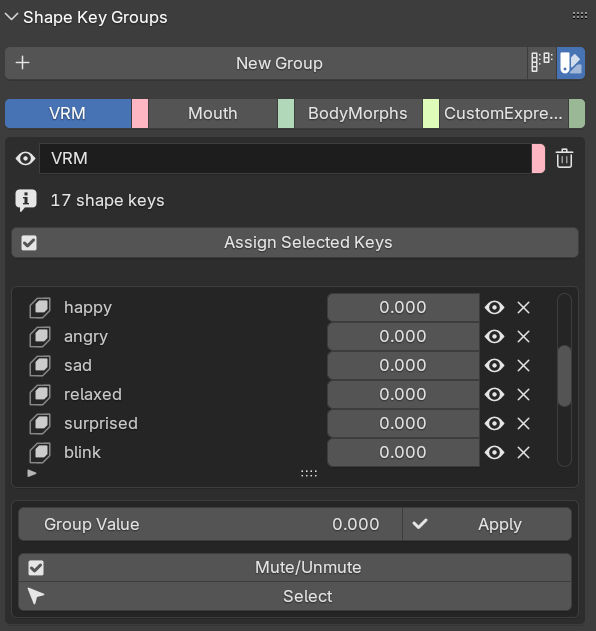The image size is (596, 631).
Task: Click the blink shape key icon
Action: coord(40,453)
